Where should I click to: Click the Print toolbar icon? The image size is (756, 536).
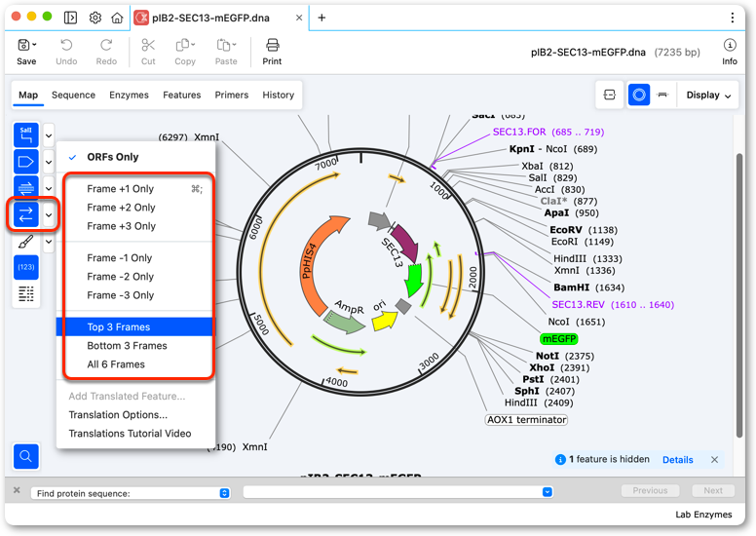[273, 52]
